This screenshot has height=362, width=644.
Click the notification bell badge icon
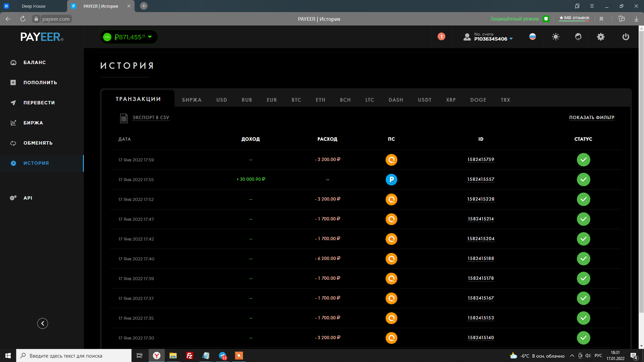pos(441,37)
